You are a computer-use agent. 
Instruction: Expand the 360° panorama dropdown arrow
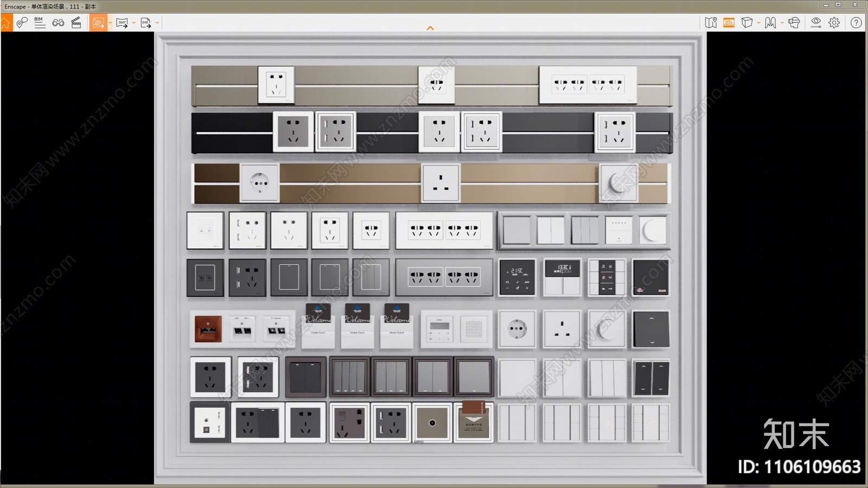coord(134,23)
